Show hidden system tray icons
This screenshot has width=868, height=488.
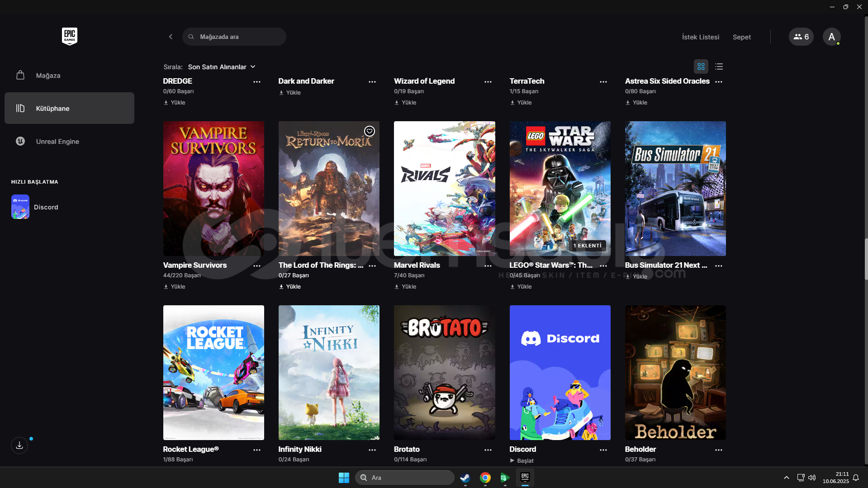pos(787,478)
